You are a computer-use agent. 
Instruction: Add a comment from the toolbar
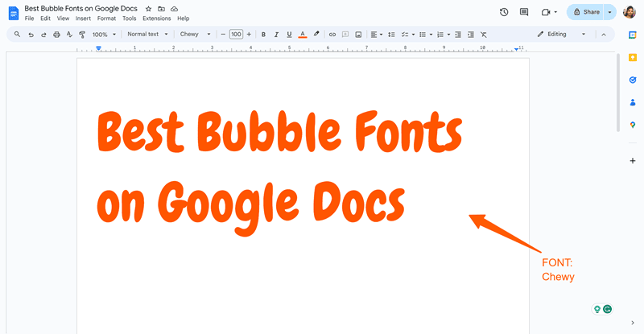pyautogui.click(x=345, y=35)
